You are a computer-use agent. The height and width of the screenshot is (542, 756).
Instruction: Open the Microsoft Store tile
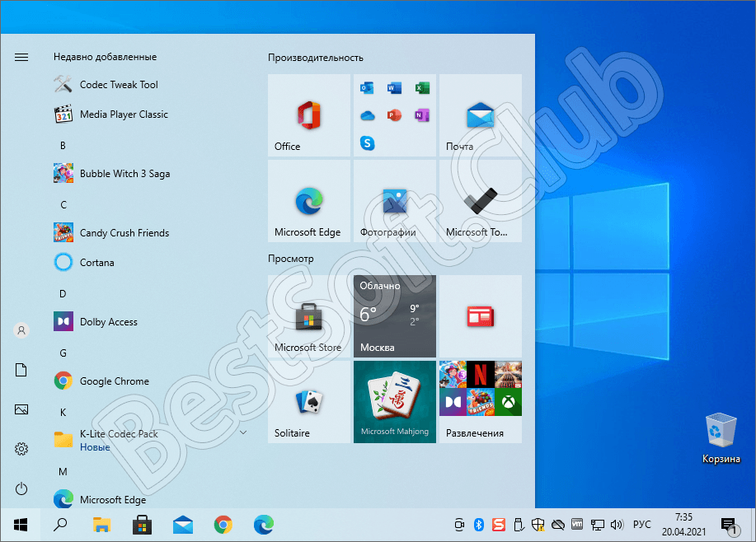(309, 316)
